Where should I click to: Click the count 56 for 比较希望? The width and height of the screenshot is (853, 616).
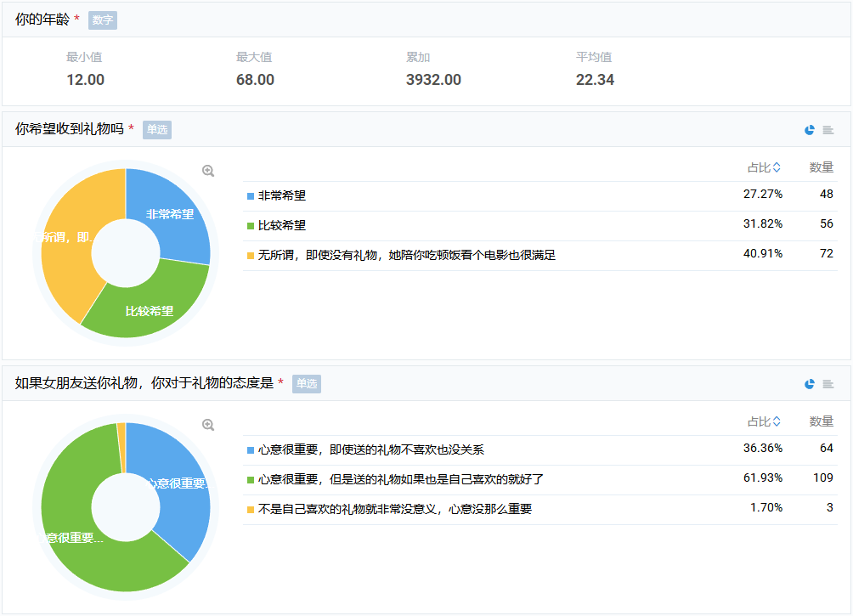click(827, 224)
